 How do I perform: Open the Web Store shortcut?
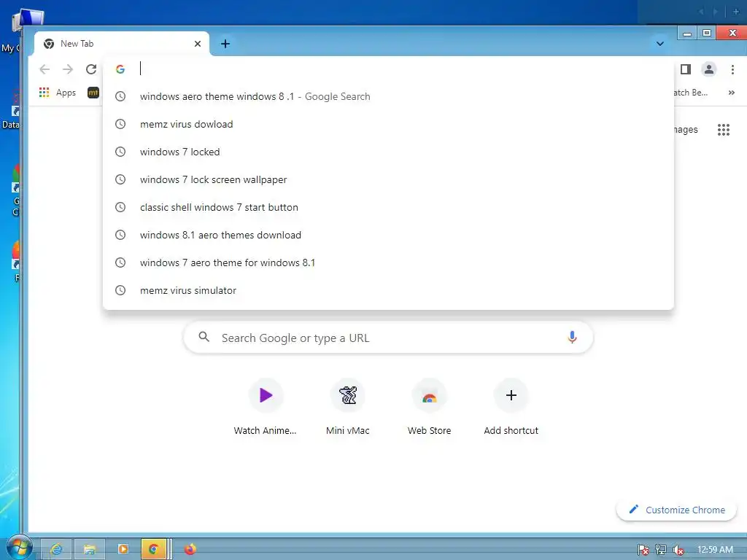tap(429, 407)
